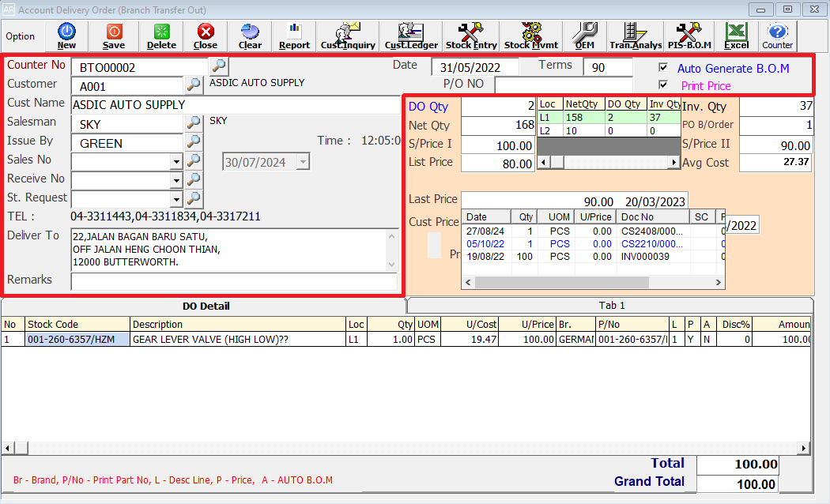Focus the empty P/O NO field
Screen dimensions: 830x504
coord(563,85)
